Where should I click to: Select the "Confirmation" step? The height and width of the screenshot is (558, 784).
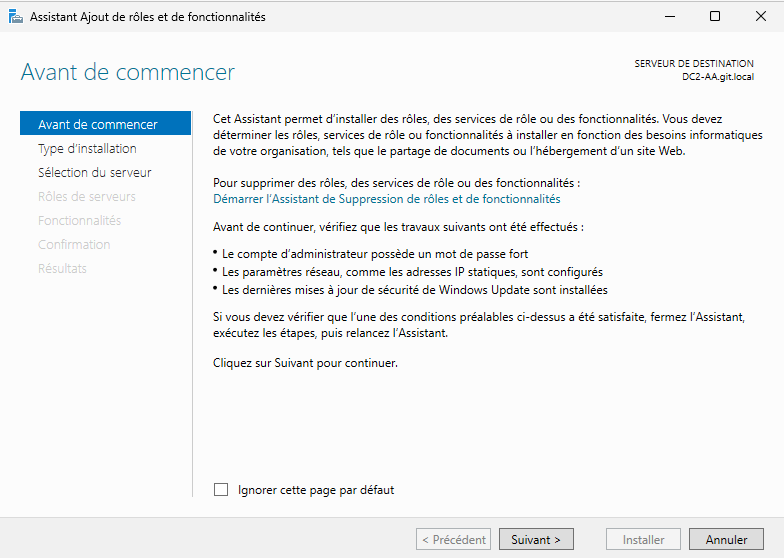tap(74, 244)
